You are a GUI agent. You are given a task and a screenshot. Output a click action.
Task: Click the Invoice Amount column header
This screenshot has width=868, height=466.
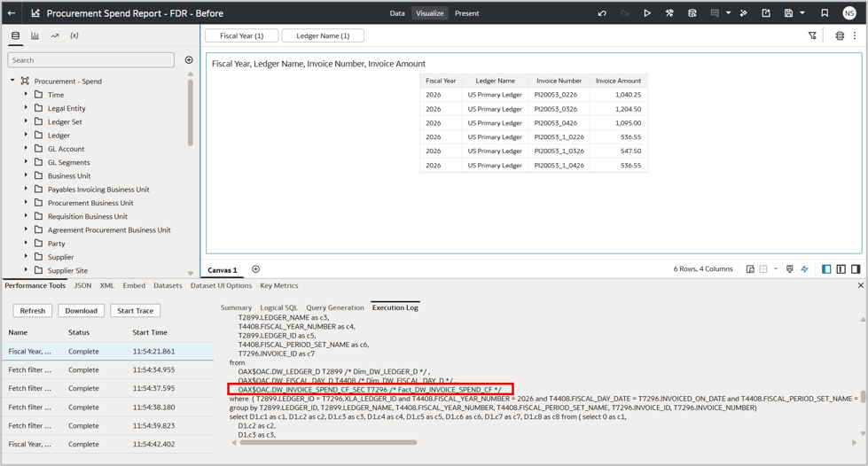tap(618, 81)
